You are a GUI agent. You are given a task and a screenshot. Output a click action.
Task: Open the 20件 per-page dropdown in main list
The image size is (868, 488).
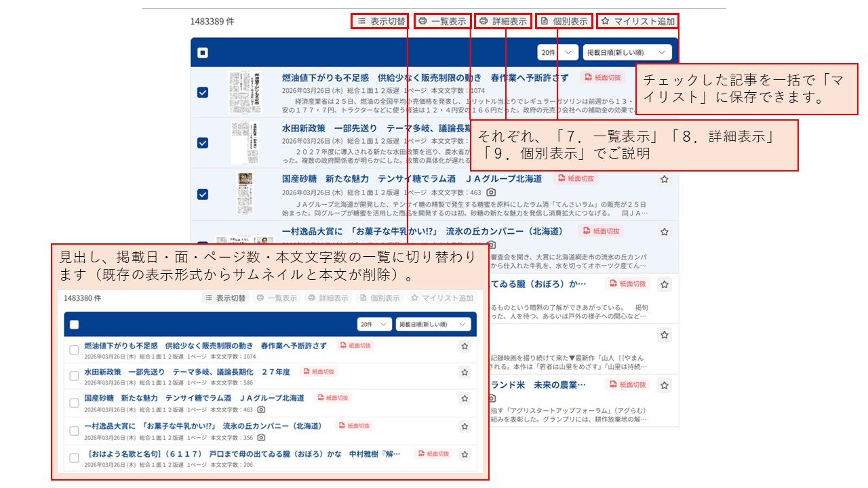(557, 52)
